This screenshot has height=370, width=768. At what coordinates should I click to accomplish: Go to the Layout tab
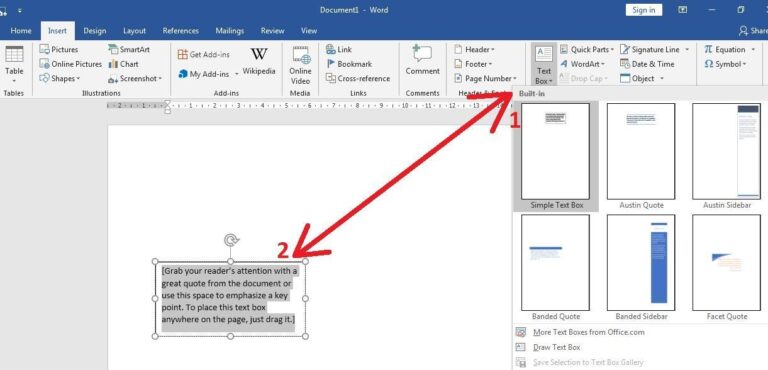(x=134, y=30)
